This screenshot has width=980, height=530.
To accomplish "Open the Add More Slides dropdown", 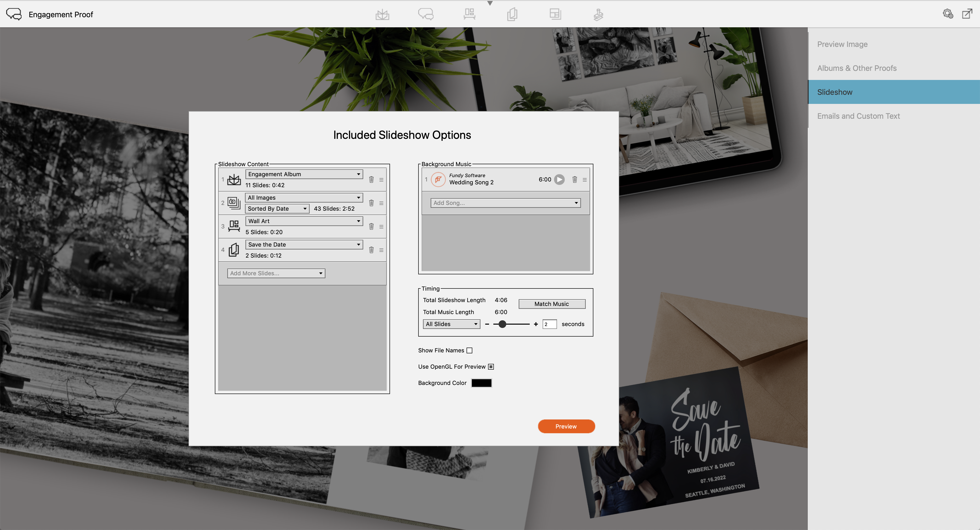I will (276, 273).
